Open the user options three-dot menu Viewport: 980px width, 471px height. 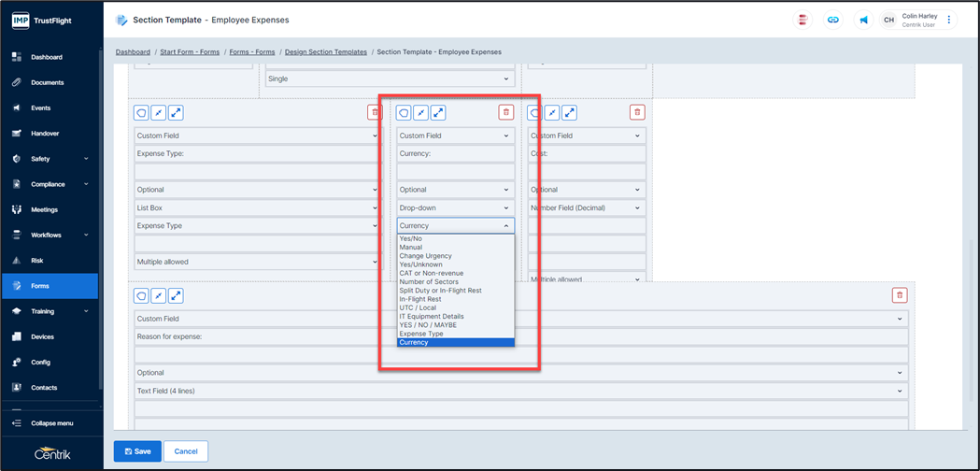(949, 20)
